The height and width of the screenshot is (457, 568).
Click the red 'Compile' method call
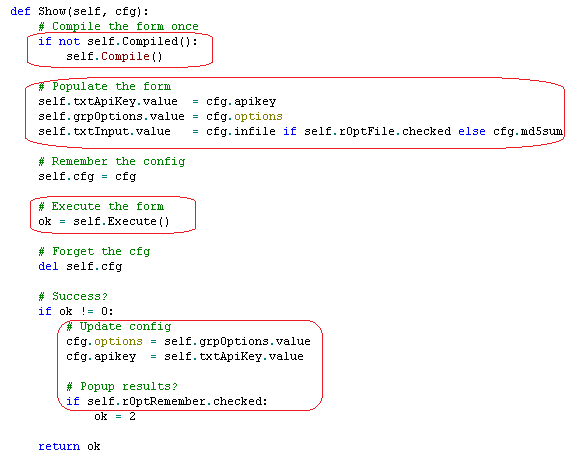[125, 56]
